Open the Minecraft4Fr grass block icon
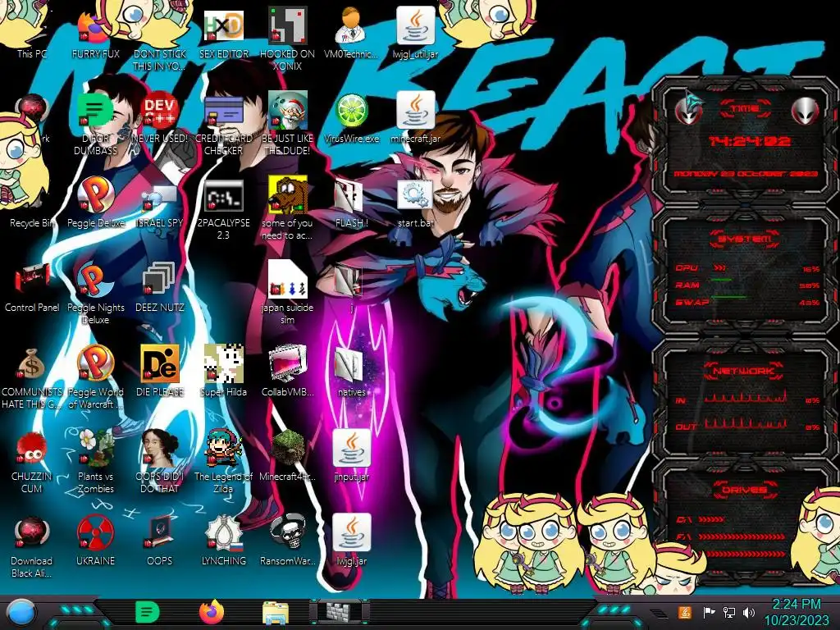The image size is (840, 630). pyautogui.click(x=288, y=447)
